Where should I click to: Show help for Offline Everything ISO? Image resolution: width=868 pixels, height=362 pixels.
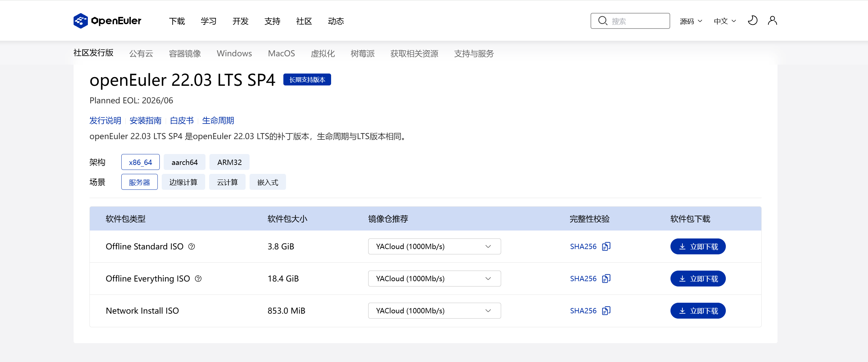click(198, 279)
